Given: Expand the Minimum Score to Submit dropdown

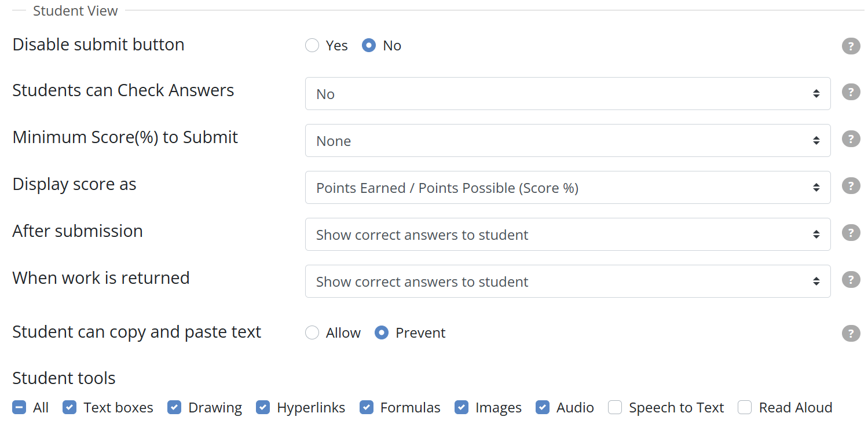Looking at the screenshot, I should (x=567, y=141).
